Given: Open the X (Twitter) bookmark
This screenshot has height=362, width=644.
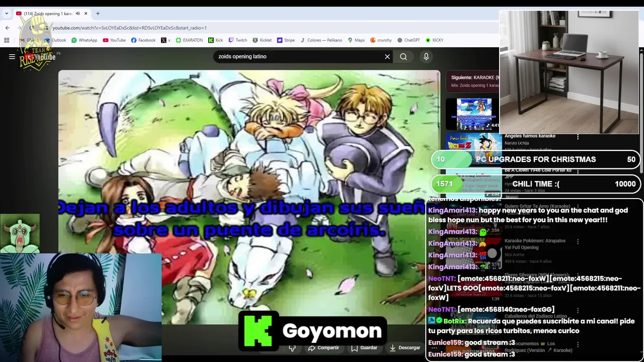Looking at the screenshot, I should 166,40.
